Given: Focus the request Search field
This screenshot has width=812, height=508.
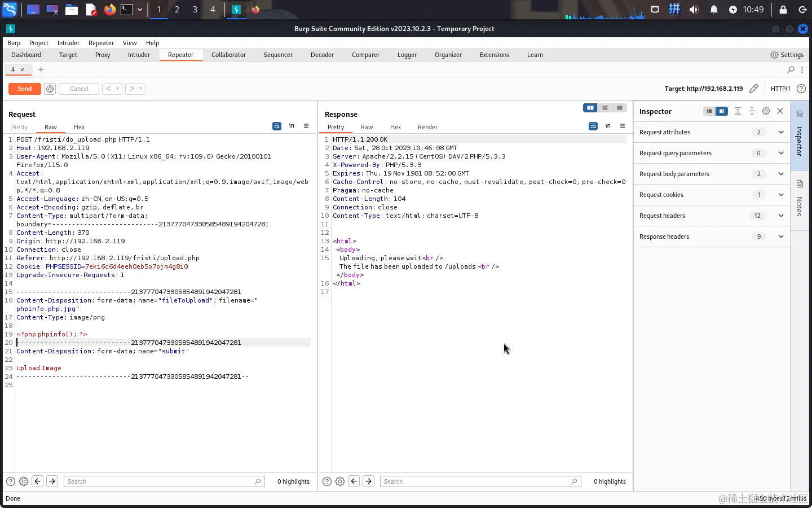Looking at the screenshot, I should pos(164,481).
